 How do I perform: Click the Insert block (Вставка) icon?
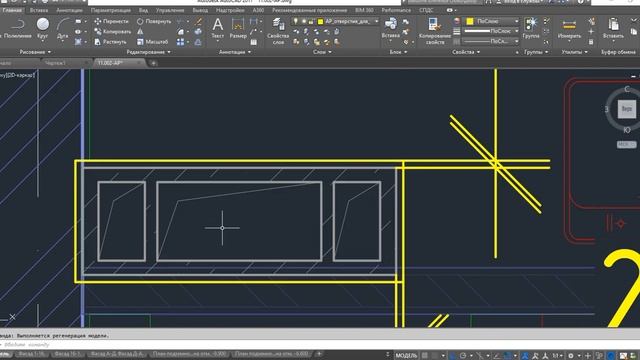pyautogui.click(x=391, y=28)
